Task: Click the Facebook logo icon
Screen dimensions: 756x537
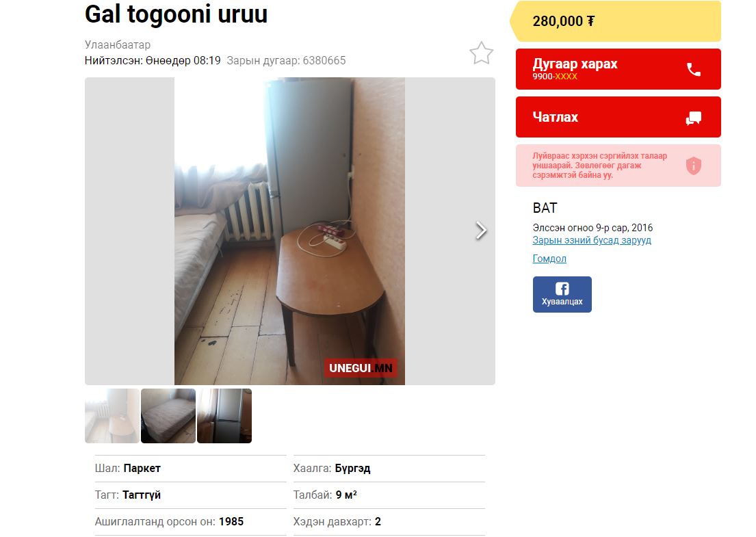Action: tap(562, 289)
